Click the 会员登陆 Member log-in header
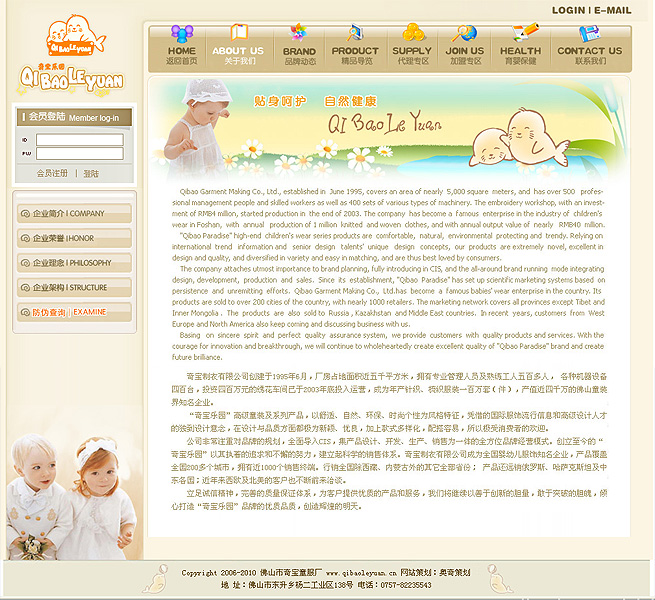The height and width of the screenshot is (600, 655). pos(74,117)
